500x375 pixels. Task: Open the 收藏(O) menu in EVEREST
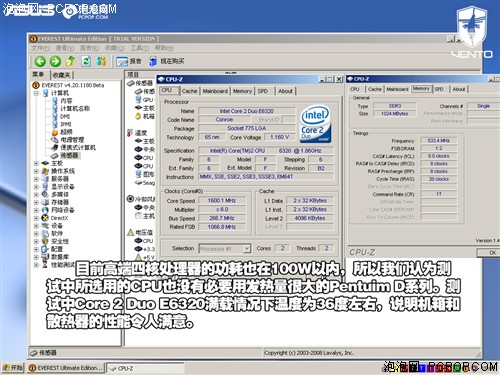click(115, 48)
